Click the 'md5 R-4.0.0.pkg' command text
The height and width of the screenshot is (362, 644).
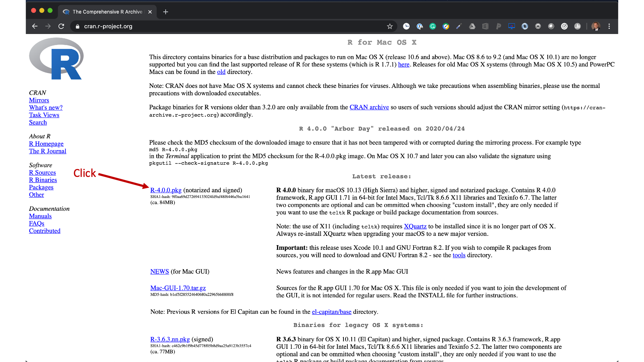click(173, 150)
